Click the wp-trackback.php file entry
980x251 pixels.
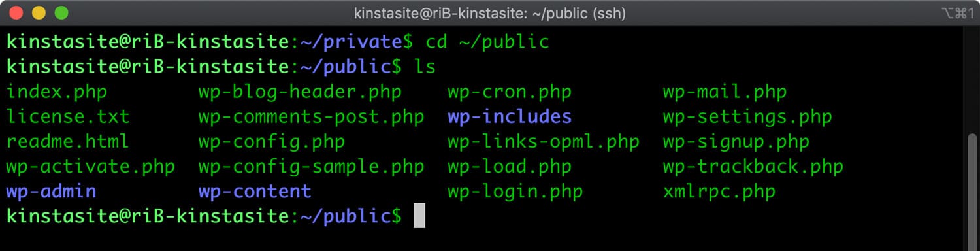[753, 167]
